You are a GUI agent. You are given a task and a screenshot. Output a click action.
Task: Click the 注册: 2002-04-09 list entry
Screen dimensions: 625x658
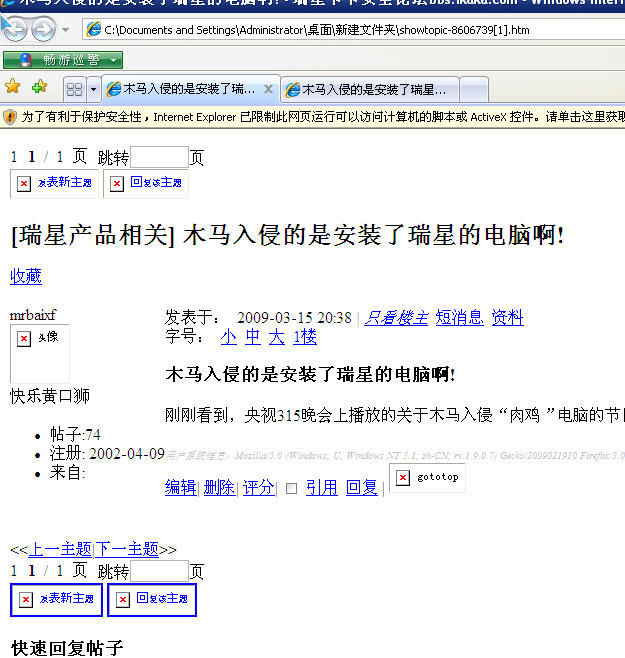pos(107,454)
